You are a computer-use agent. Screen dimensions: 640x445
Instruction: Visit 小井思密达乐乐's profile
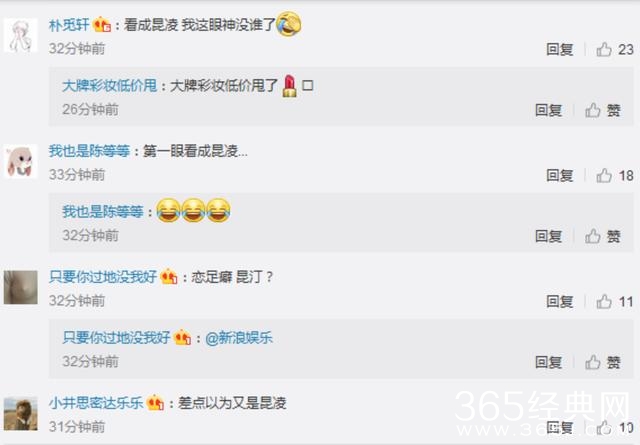coord(96,403)
